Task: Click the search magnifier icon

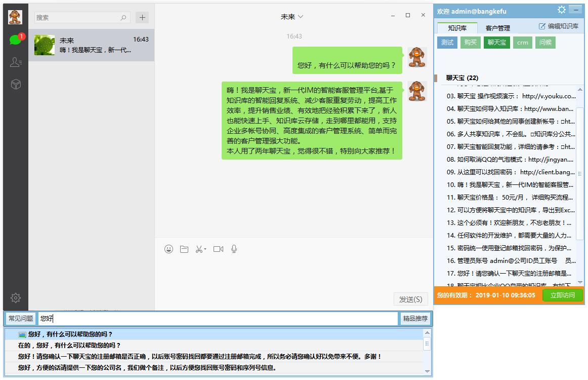Action: [123, 17]
